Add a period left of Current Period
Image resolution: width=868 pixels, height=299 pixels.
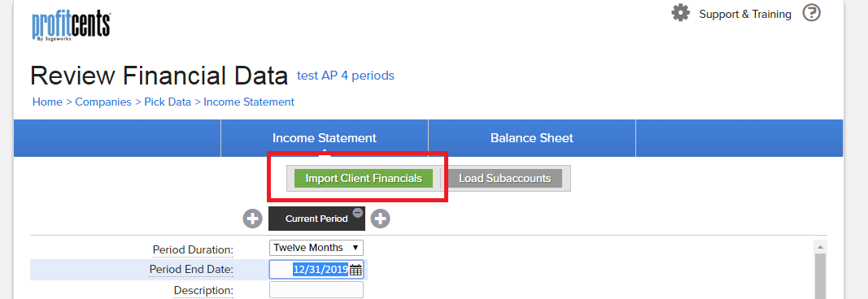(x=252, y=219)
